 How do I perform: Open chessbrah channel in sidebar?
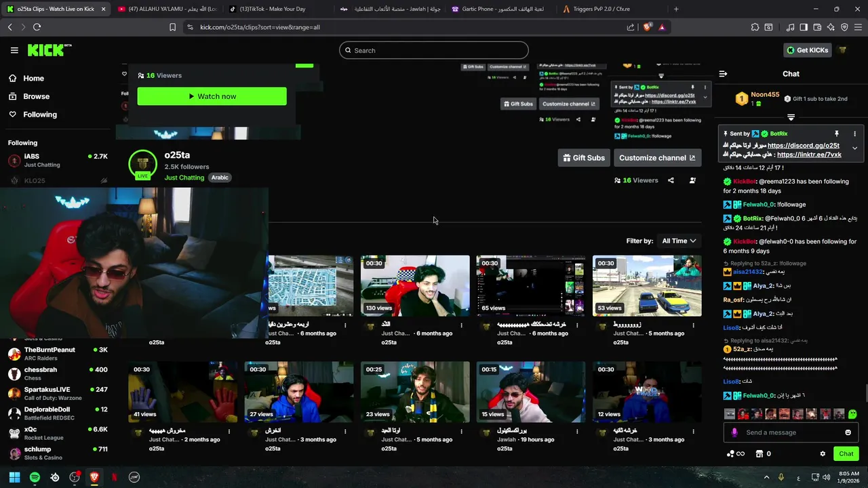[58, 373]
